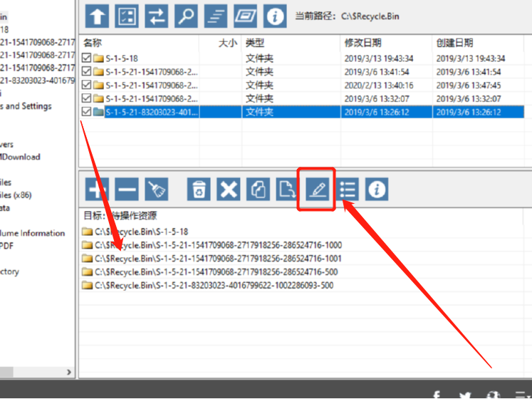The image size is (532, 399).
Task: Click creation date 2019/3/6 13:32:07
Action: coord(469,99)
